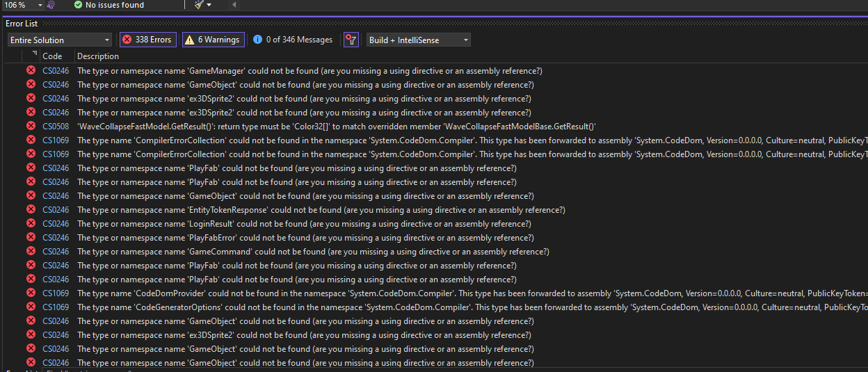Select the 'CodeDomProvider' CS1069 error row
Viewport: 868px width, 372px height.
tap(417, 293)
